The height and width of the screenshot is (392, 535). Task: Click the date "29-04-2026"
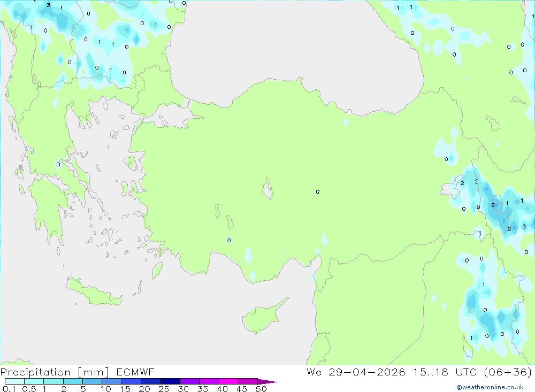(367, 372)
